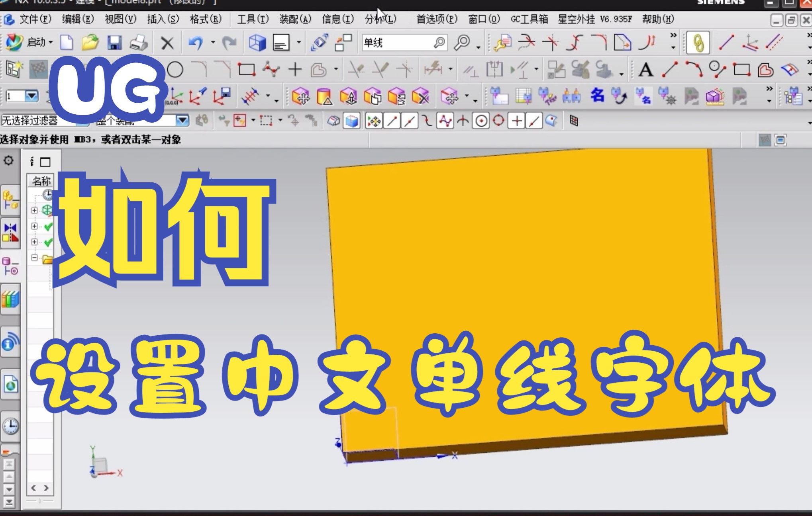Screen dimensions: 812x516
Task: Click the navigator scroll right arrow
Action: (46, 488)
